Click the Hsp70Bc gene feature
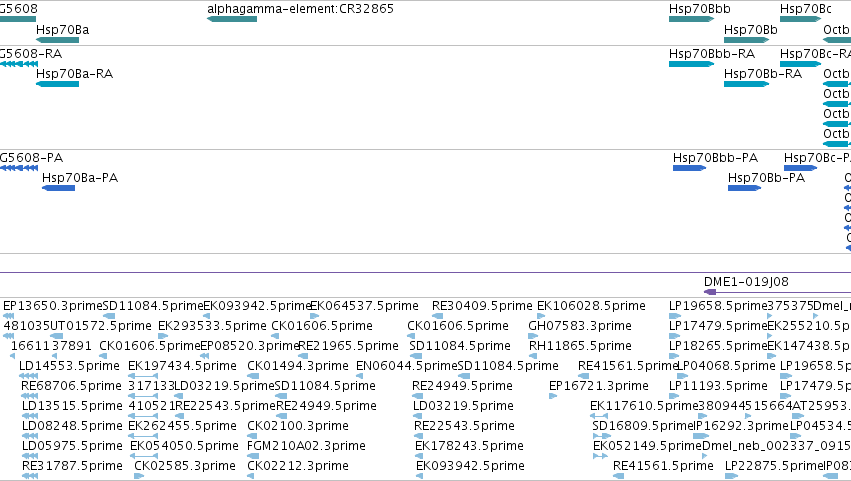 [801, 19]
